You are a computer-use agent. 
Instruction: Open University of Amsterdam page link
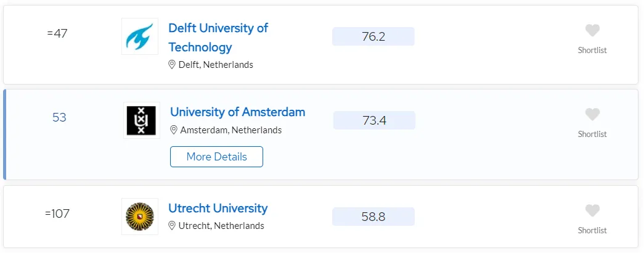point(237,112)
